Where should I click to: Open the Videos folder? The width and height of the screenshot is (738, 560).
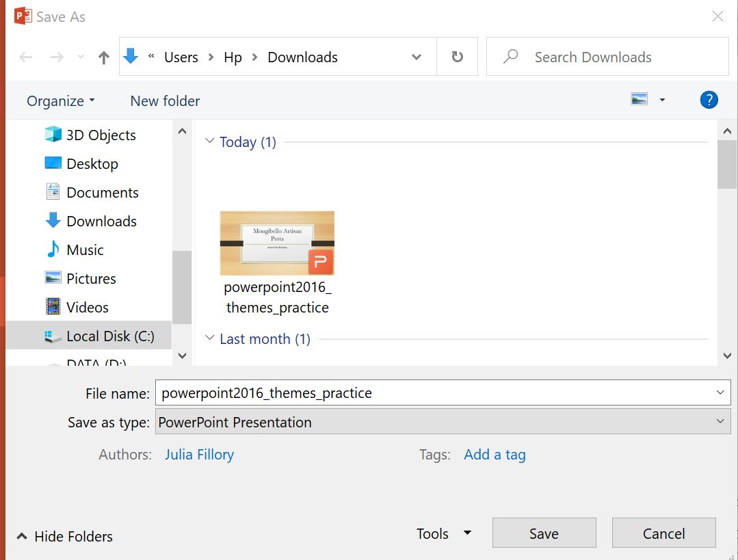coord(87,307)
